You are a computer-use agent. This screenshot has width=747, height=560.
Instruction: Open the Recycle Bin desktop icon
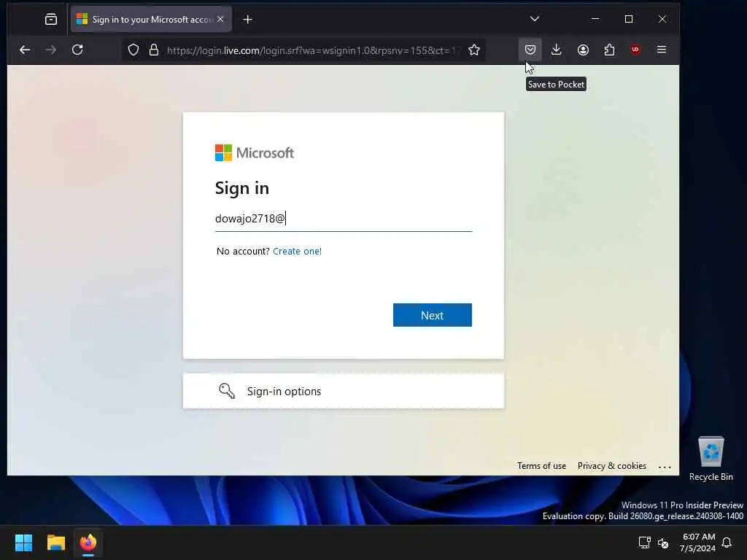711,459
